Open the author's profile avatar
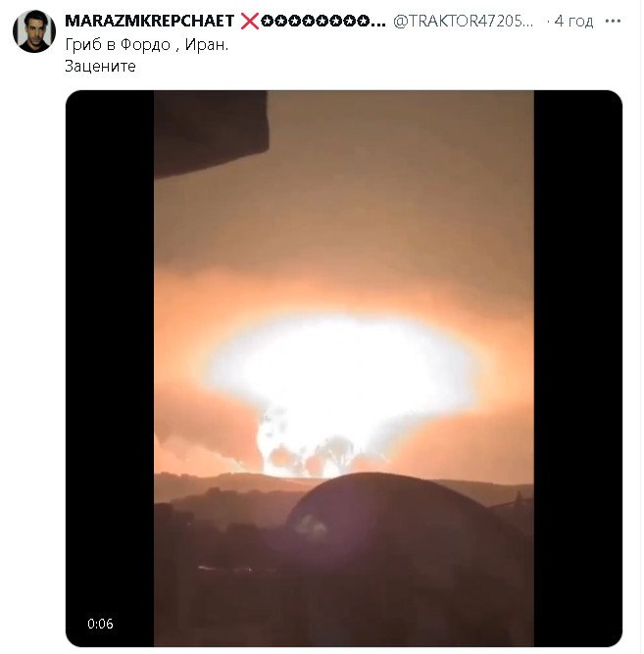 coord(34,31)
